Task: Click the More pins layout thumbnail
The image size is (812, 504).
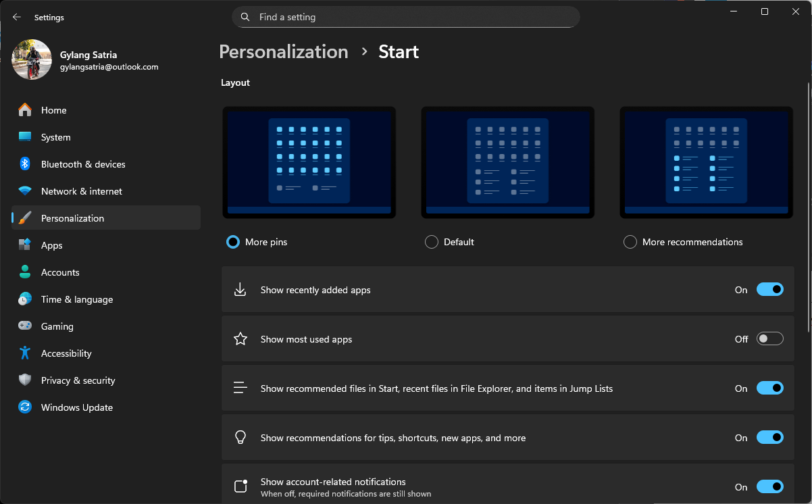Action: tap(309, 162)
